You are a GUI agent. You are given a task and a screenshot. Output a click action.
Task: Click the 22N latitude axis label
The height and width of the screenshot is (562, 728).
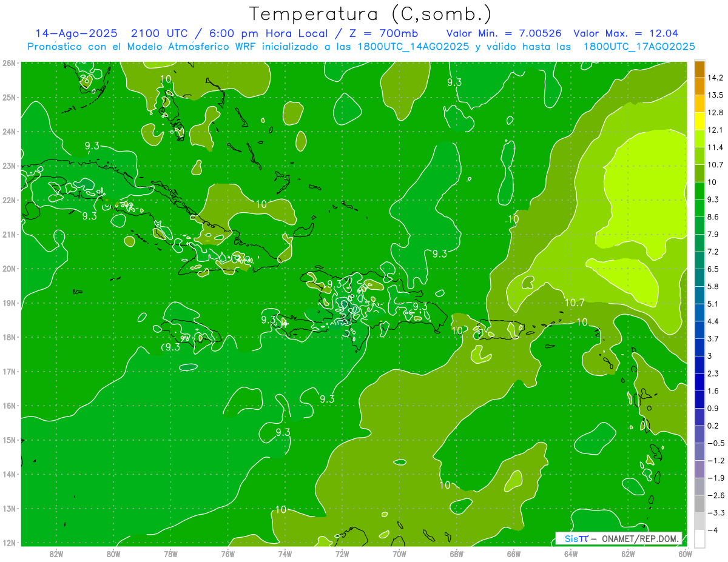[8, 199]
